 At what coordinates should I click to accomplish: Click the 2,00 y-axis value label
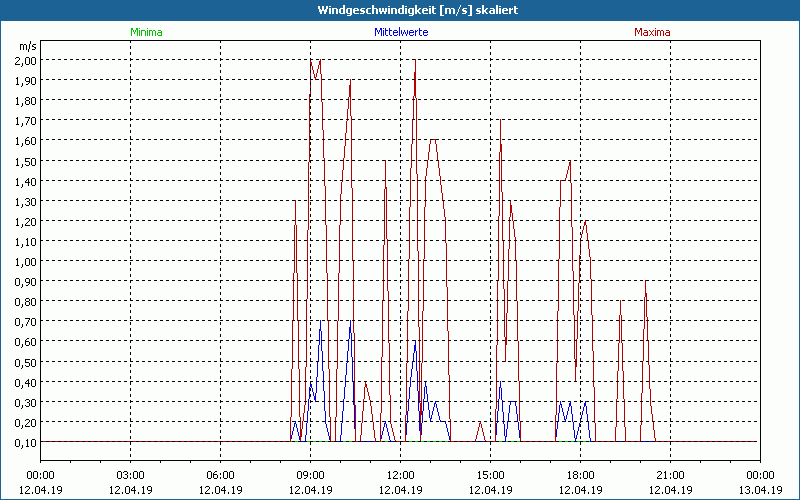click(25, 60)
